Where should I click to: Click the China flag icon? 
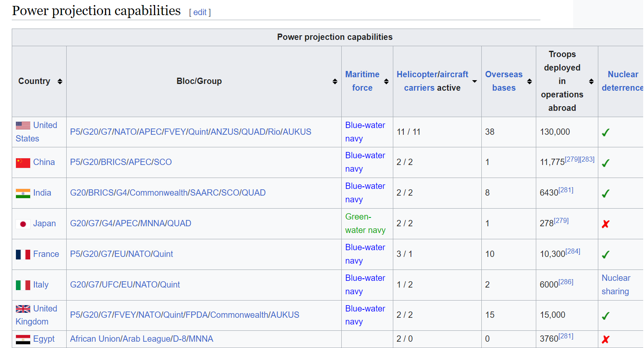point(23,162)
